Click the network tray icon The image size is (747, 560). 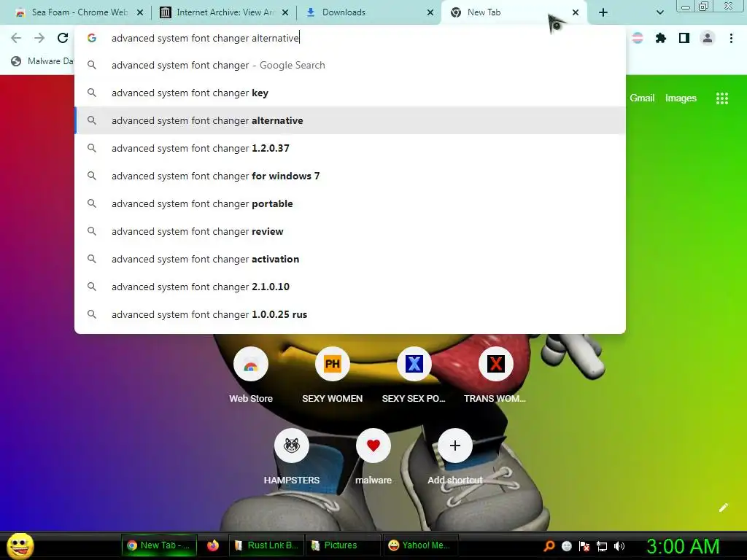pos(602,546)
